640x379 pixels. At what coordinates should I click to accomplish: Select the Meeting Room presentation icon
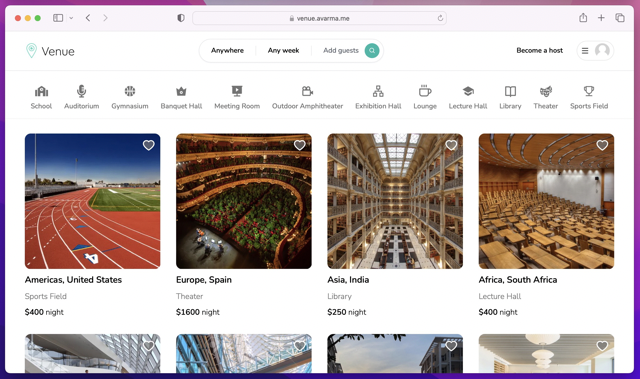click(x=237, y=91)
